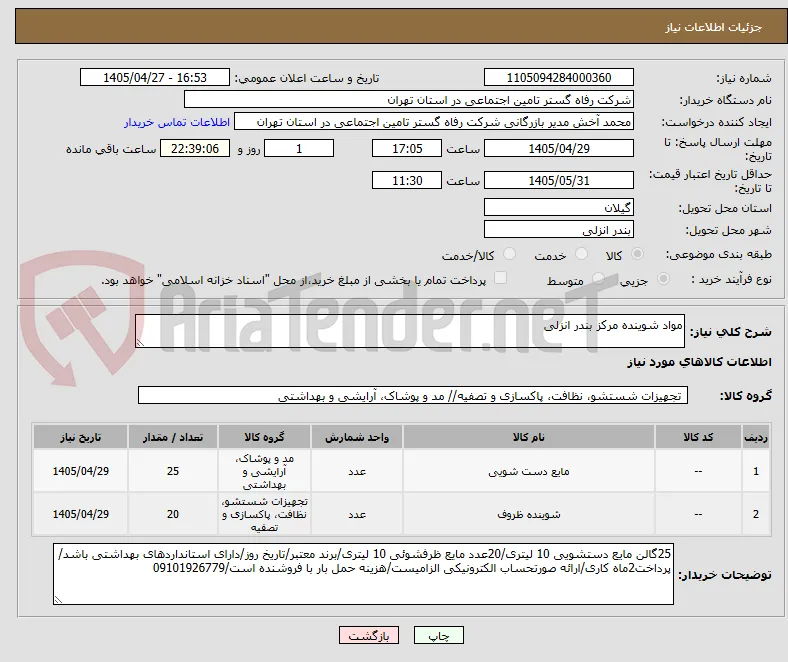788x662 pixels.
Task: Click the remaining days field showing 1
Action: pyautogui.click(x=299, y=148)
